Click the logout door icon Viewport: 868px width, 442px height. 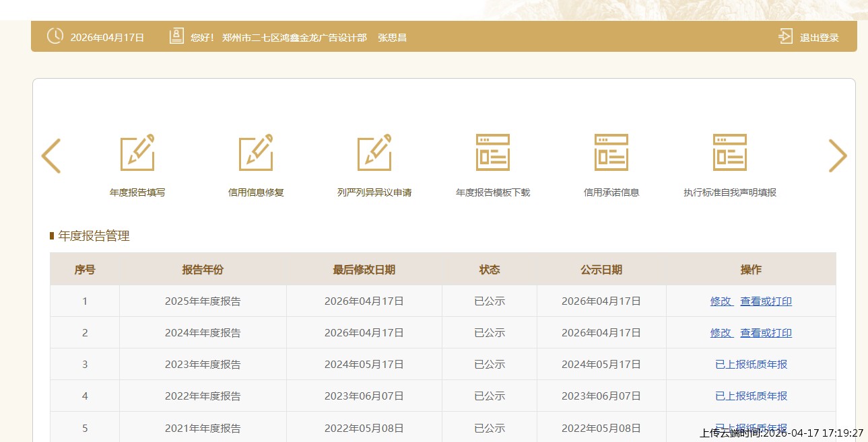click(x=785, y=36)
